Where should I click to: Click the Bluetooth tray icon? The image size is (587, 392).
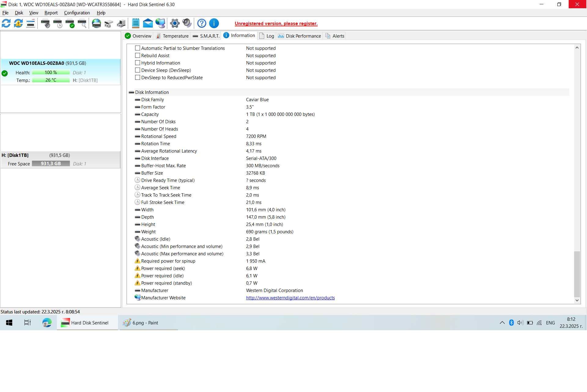click(511, 323)
